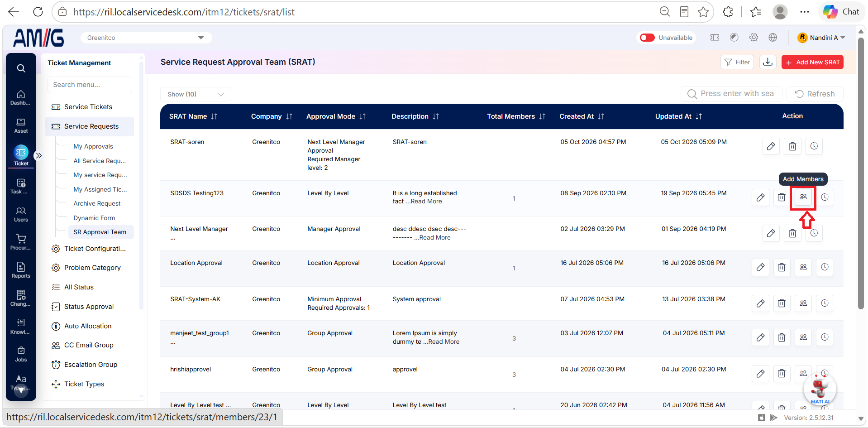Expand the Show (10) page size dropdown

tap(196, 94)
